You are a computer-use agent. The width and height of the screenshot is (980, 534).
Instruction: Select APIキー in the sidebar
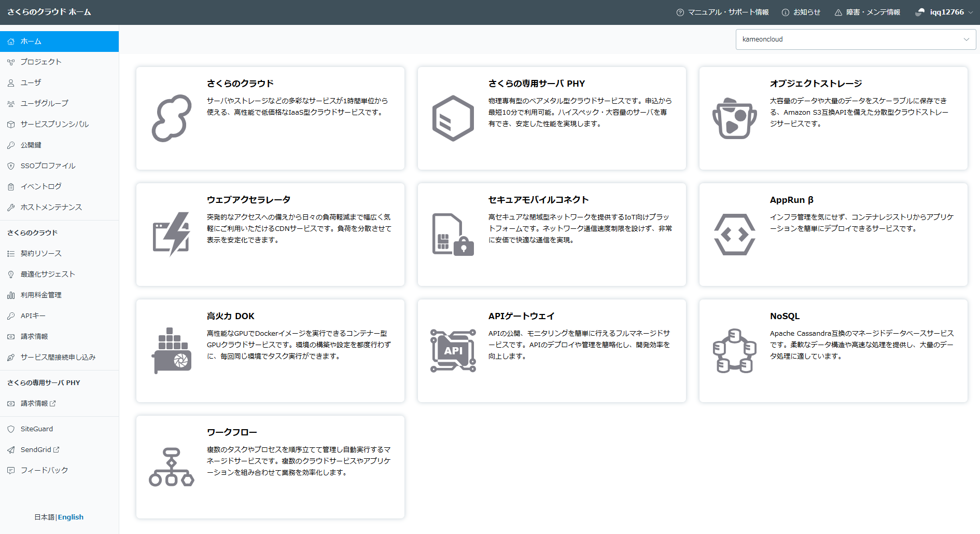pyautogui.click(x=59, y=316)
